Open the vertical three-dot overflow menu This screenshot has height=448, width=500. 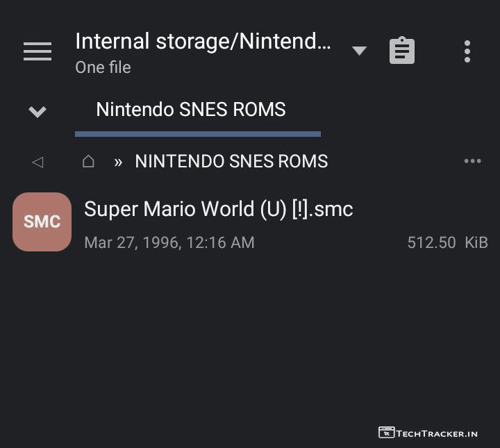tap(467, 51)
